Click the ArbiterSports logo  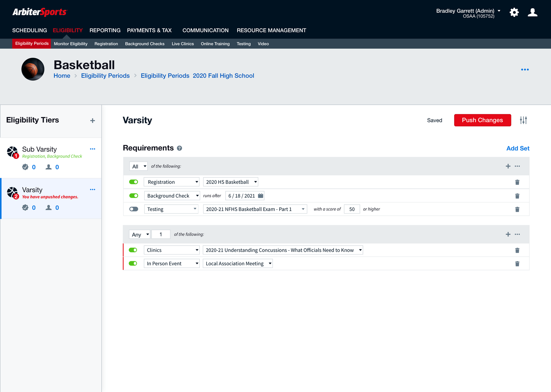[40, 12]
